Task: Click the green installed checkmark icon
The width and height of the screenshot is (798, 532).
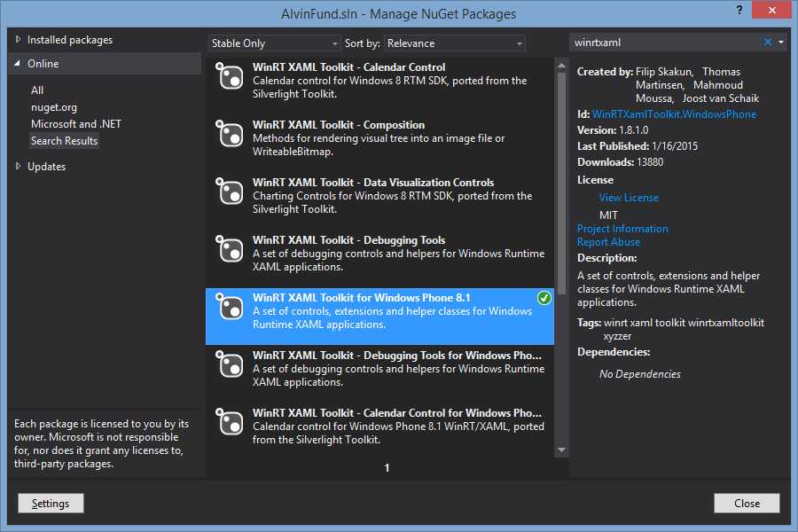Action: tap(544, 298)
